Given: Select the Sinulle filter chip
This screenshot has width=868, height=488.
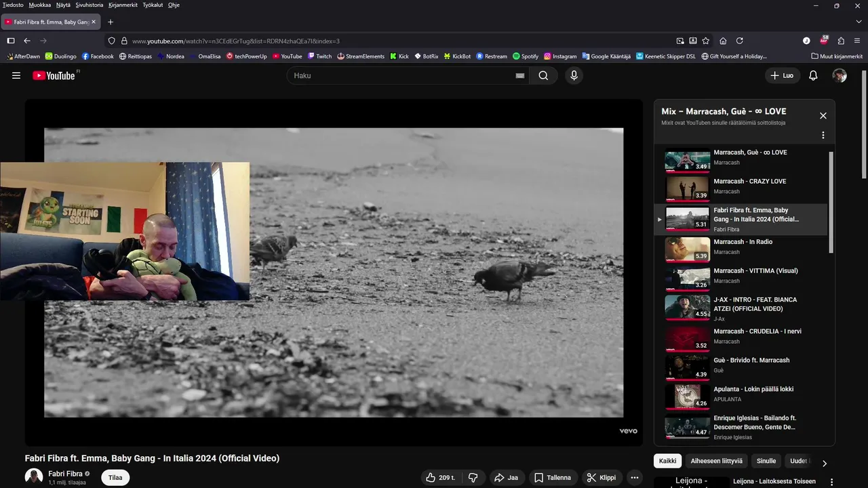Looking at the screenshot, I should pyautogui.click(x=766, y=461).
